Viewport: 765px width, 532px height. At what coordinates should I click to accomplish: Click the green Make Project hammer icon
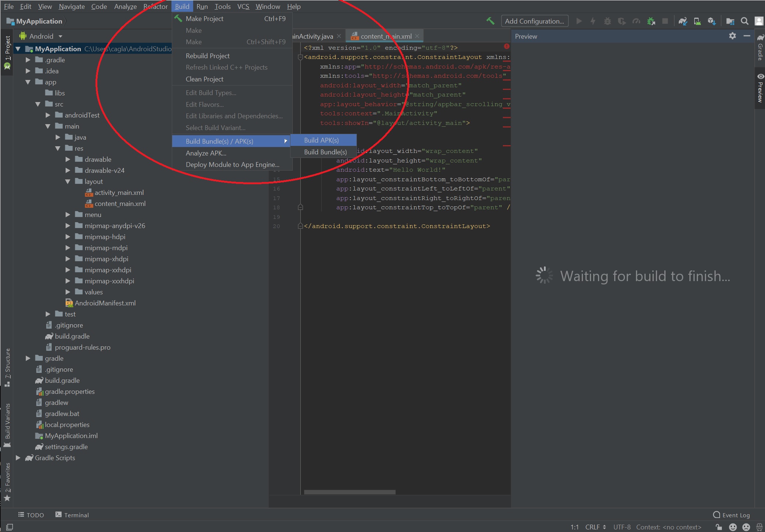[490, 21]
